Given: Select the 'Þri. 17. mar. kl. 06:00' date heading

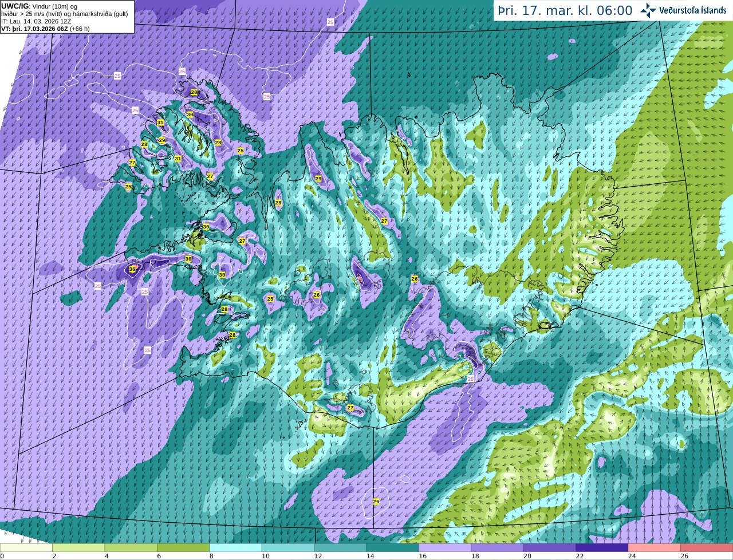Looking at the screenshot, I should pos(565,10).
